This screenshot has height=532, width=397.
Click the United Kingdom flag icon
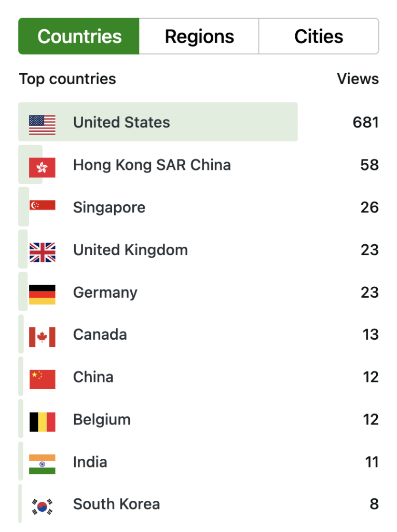42,251
